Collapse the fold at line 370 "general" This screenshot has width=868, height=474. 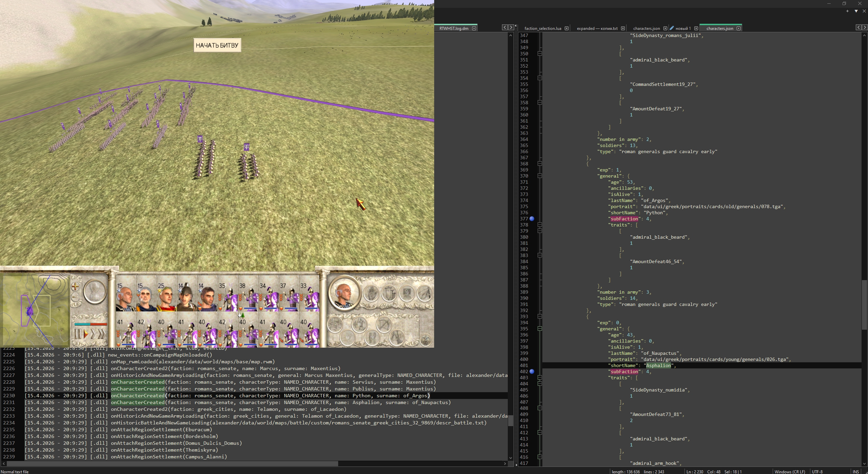coord(540,176)
